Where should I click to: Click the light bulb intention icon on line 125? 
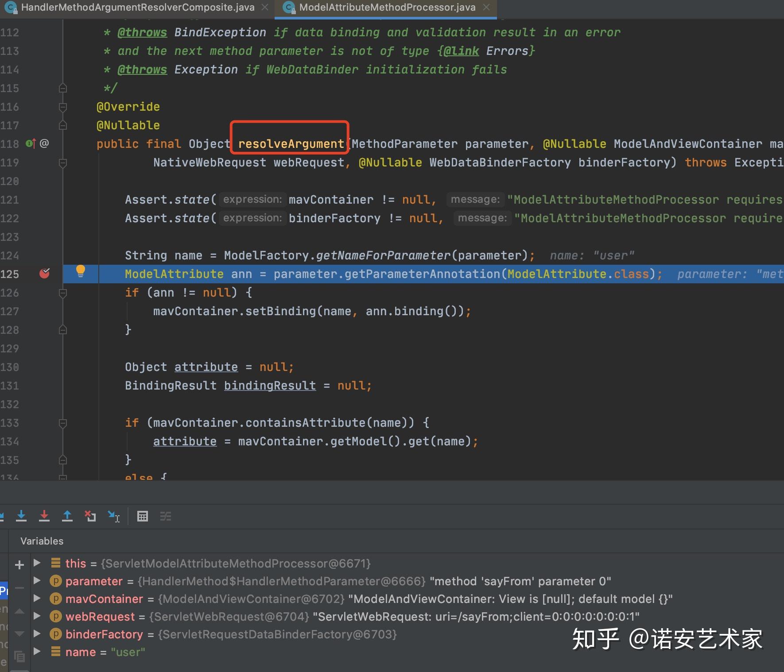coord(80,271)
